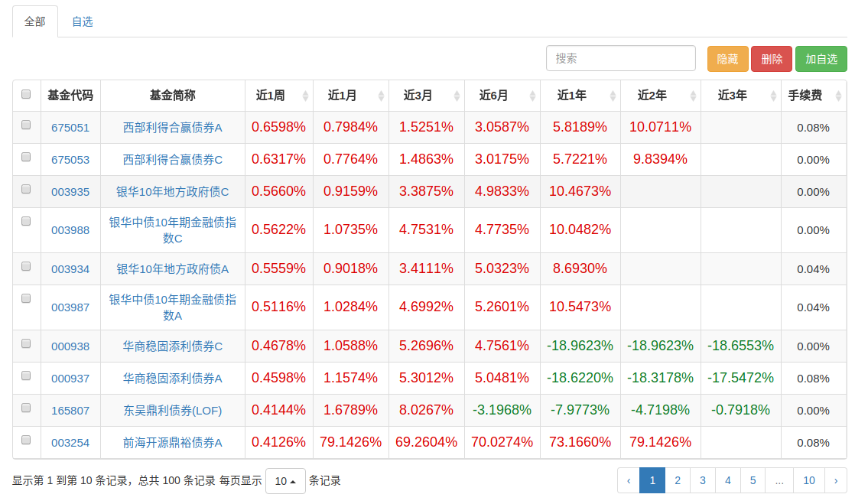The image size is (855, 504).
Task: Click the green 加自选 button
Action: tap(821, 59)
